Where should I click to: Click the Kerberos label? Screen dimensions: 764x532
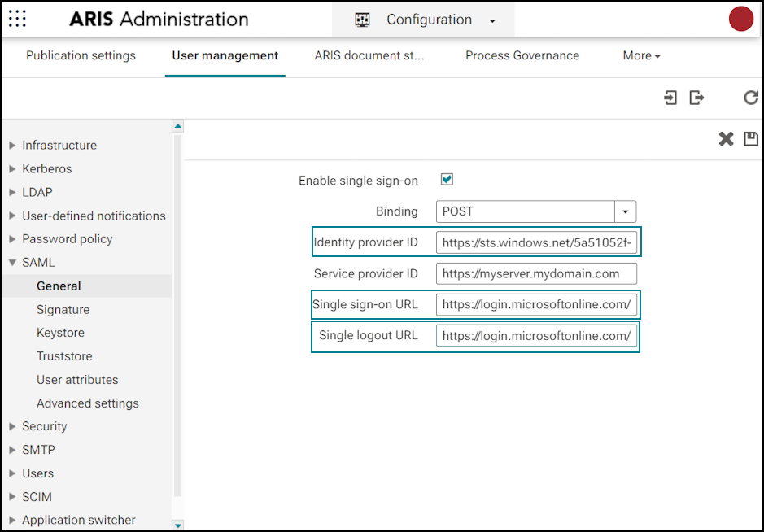46,168
